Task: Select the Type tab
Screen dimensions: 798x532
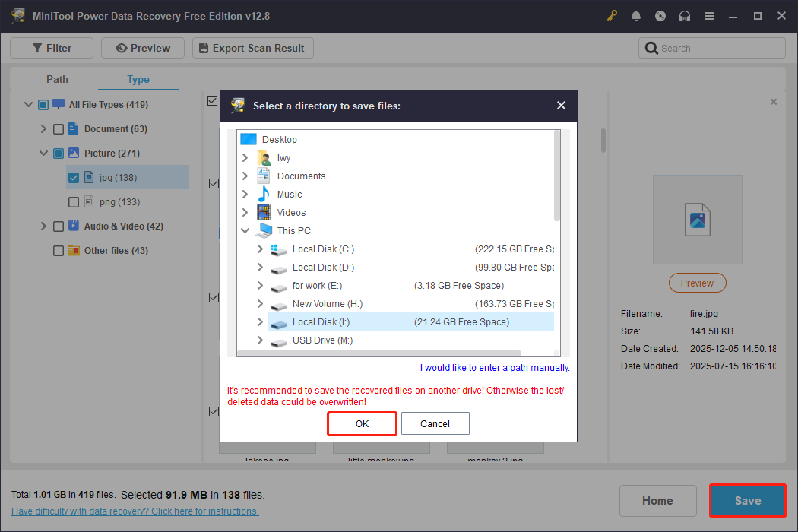Action: (138, 79)
